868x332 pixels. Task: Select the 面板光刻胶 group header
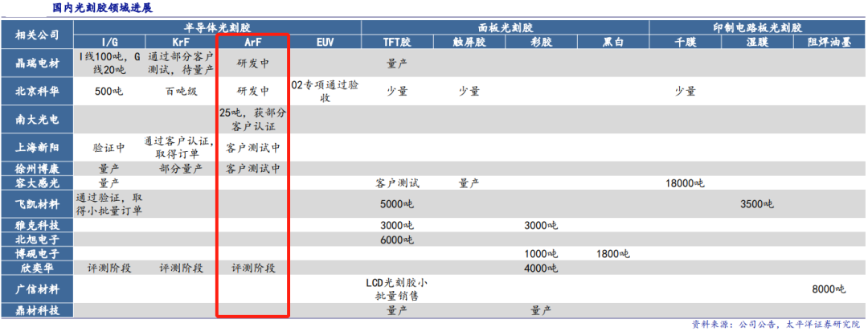pos(505,27)
